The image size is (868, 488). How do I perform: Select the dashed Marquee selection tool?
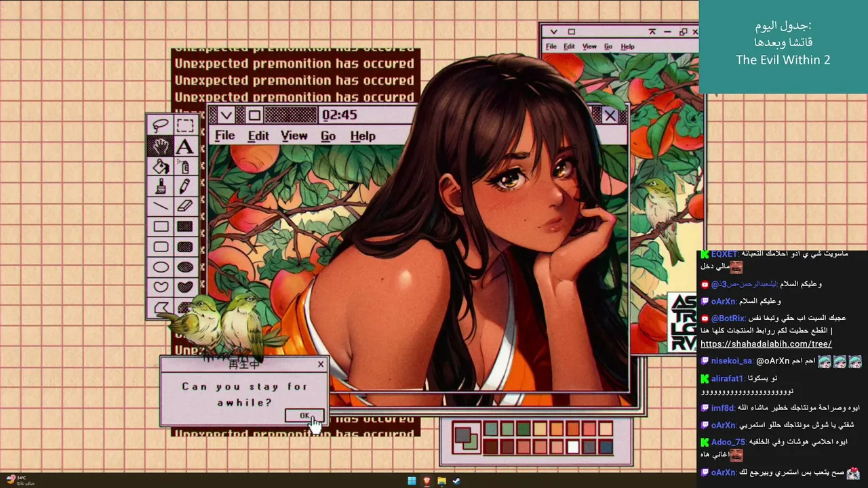184,125
